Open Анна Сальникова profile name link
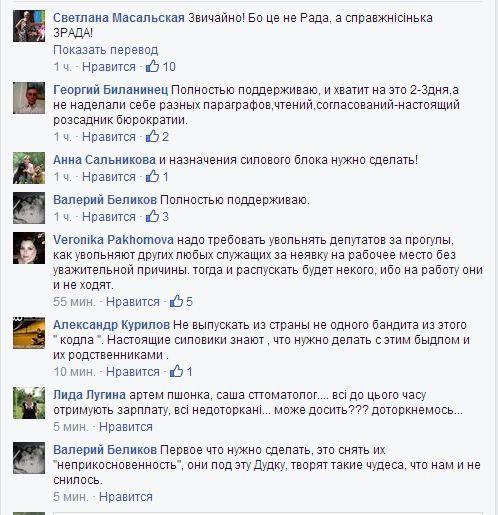Screen dimensions: 498x515 tap(104, 160)
